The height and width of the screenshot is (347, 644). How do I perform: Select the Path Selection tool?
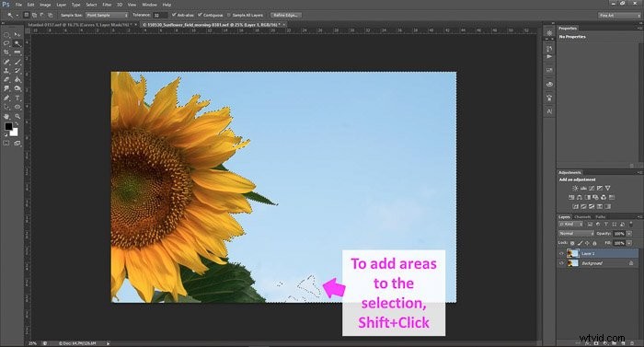6,107
